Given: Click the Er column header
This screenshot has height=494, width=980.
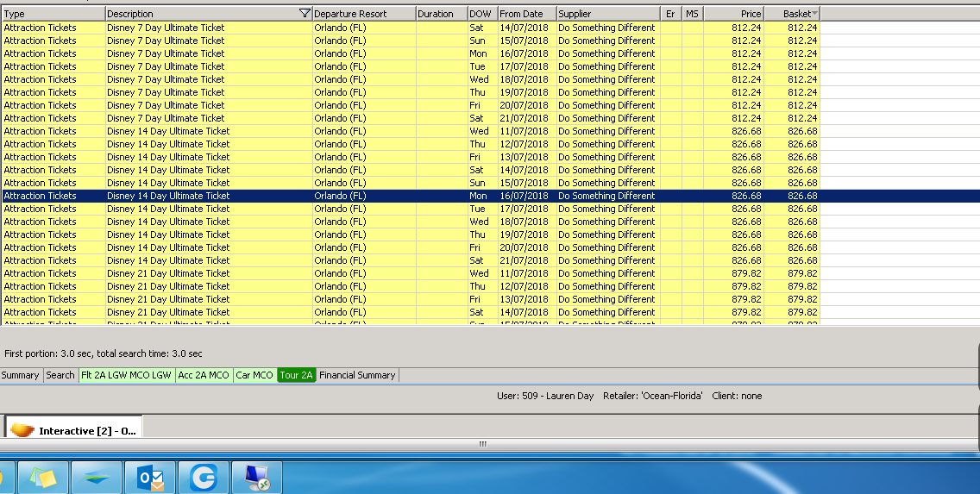Looking at the screenshot, I should [x=670, y=14].
